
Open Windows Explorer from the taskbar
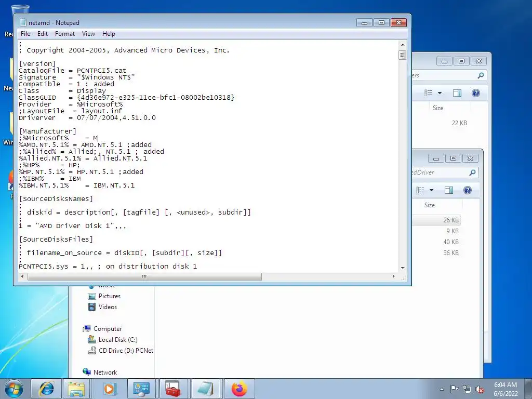tap(77, 389)
